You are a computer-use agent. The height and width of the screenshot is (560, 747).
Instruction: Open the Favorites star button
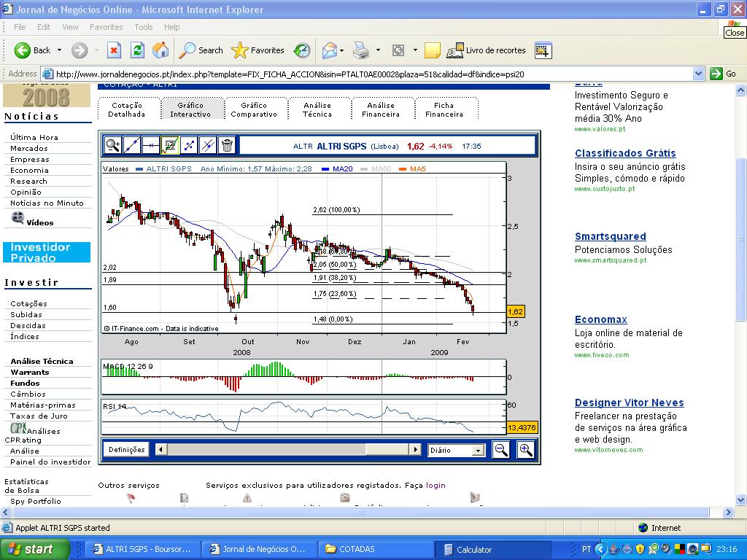point(258,50)
